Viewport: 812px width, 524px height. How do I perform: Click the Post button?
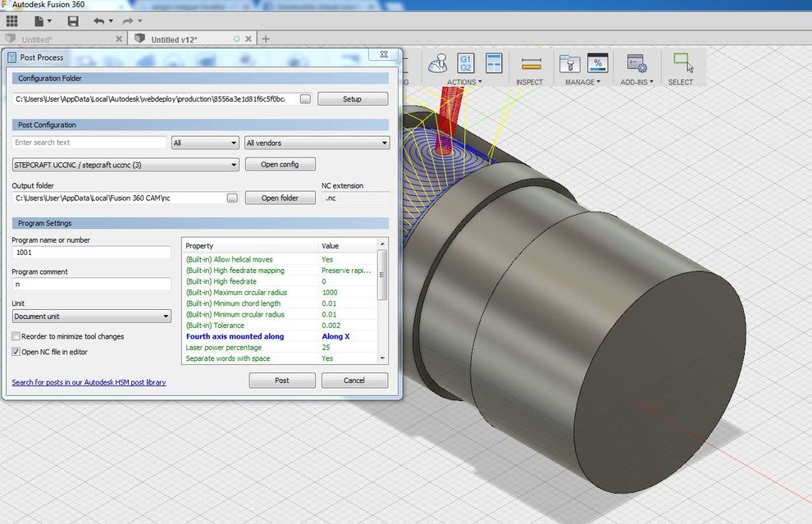click(x=281, y=380)
